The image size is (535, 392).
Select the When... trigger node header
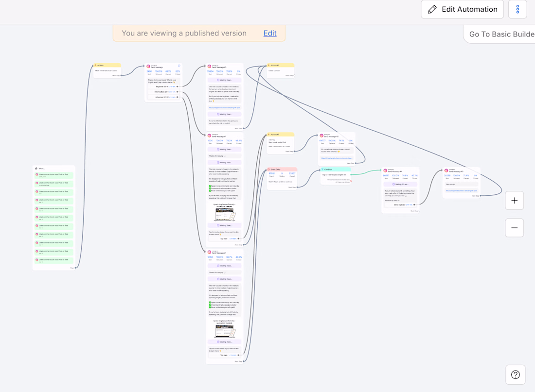click(54, 169)
